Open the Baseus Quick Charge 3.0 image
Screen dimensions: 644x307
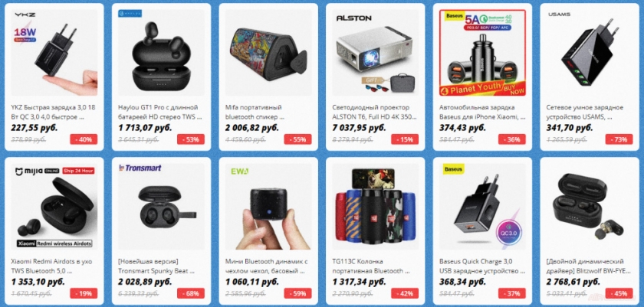click(482, 207)
